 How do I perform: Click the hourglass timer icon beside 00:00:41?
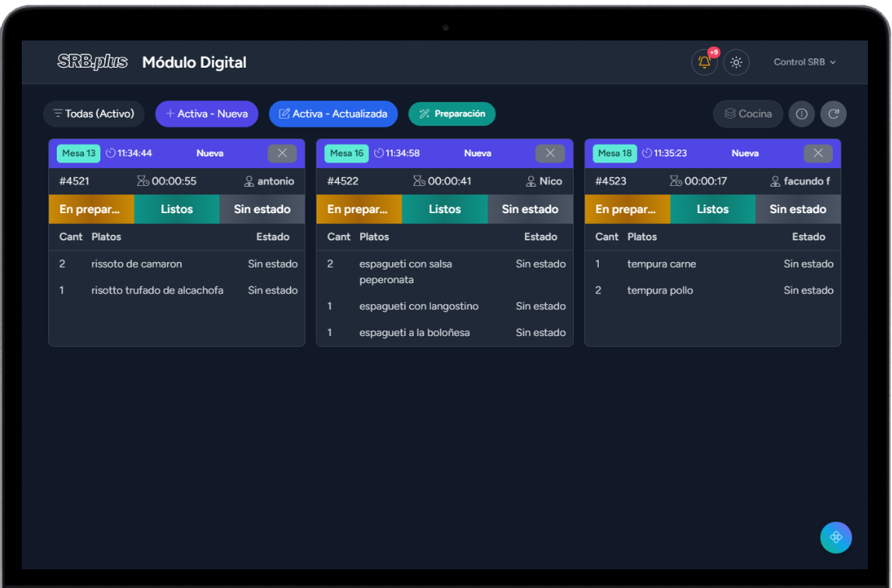(x=419, y=181)
